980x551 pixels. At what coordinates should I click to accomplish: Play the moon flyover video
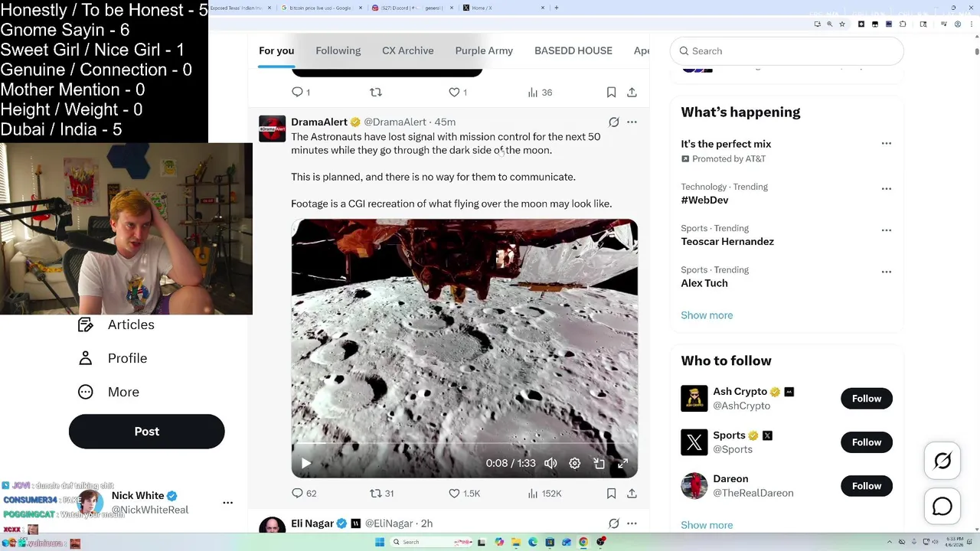[x=305, y=463]
